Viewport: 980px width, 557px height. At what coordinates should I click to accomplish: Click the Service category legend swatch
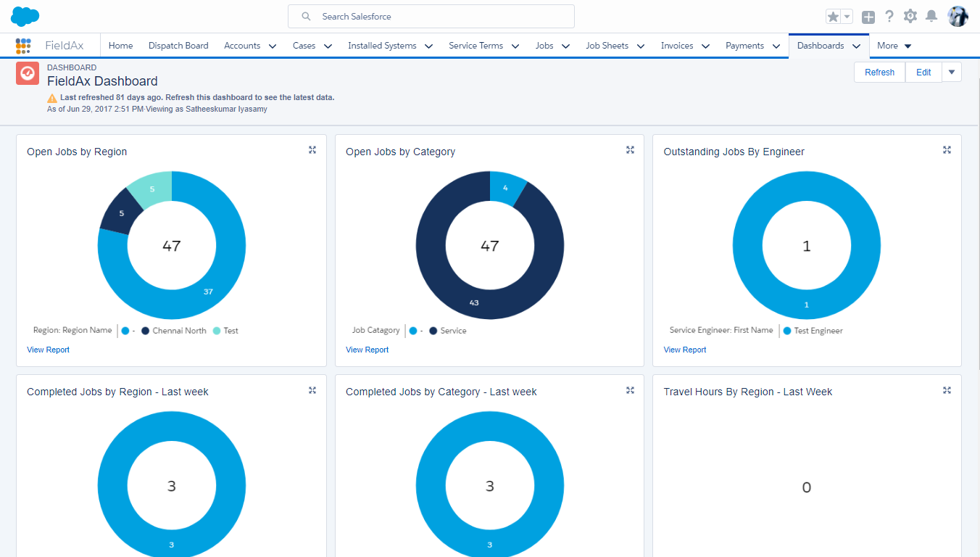tap(433, 331)
